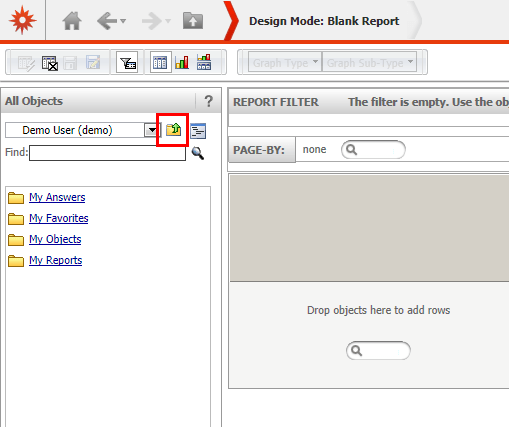Viewport: 509px width, 427px height.
Task: Open the My Reports folder link
Action: 55,260
